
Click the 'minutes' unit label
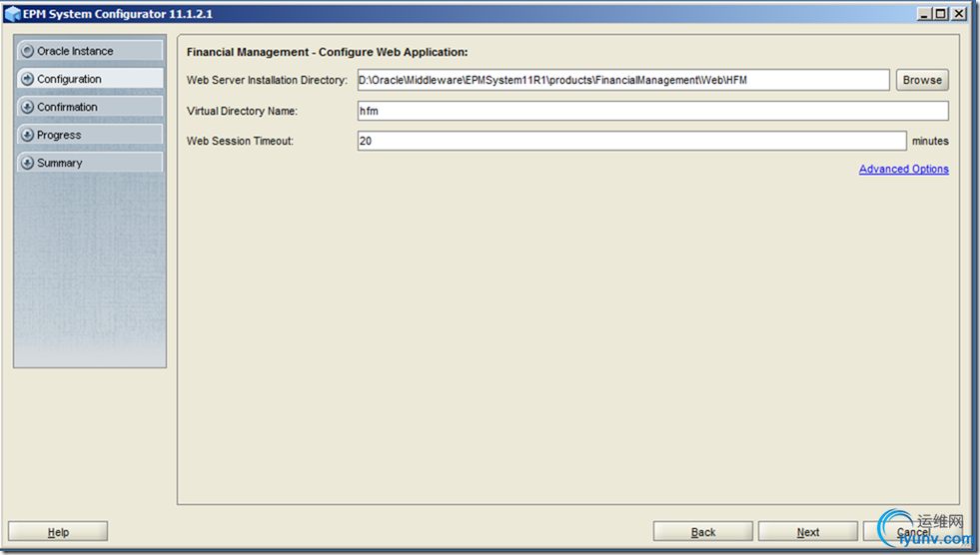pos(930,141)
